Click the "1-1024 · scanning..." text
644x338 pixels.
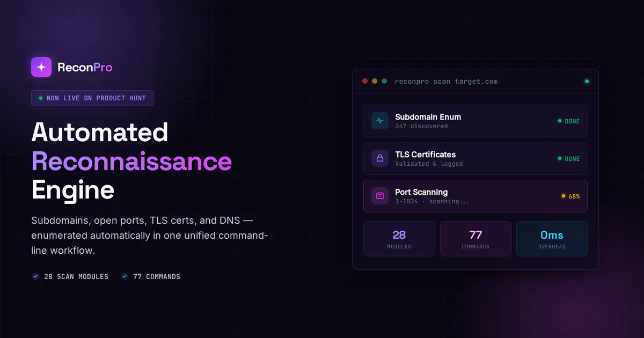coord(433,201)
